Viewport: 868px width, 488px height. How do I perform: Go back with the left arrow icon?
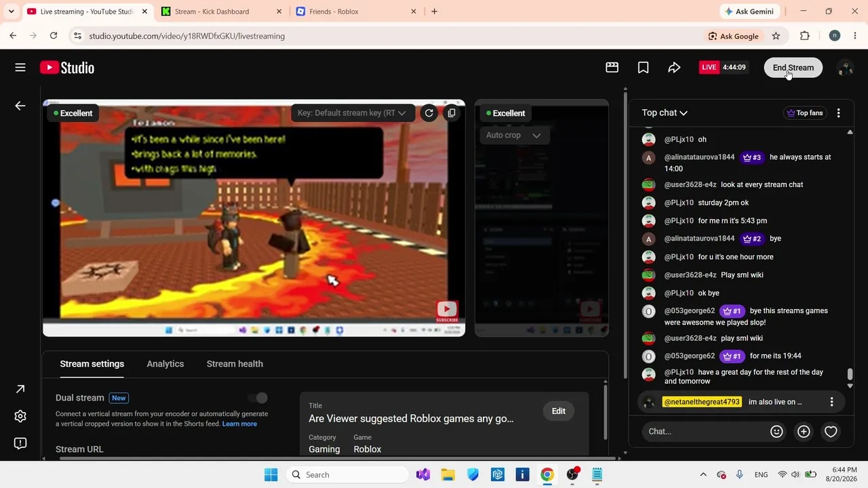click(x=20, y=106)
